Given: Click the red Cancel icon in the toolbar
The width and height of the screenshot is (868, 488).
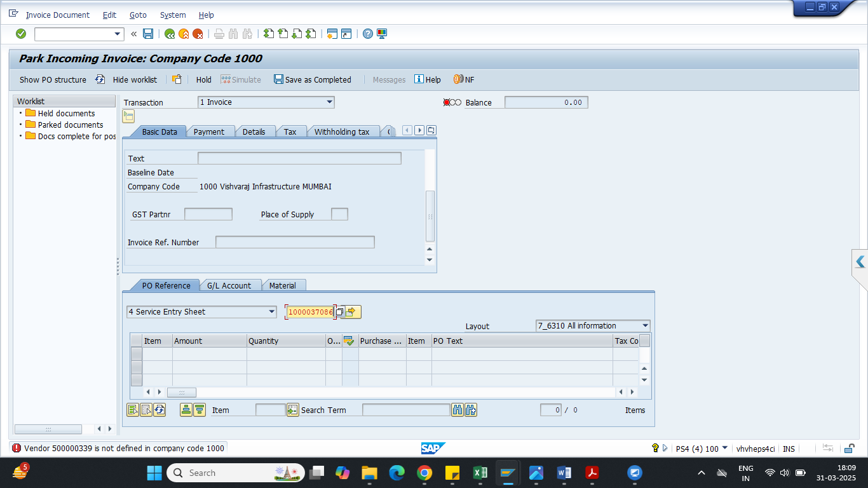Looking at the screenshot, I should point(198,34).
